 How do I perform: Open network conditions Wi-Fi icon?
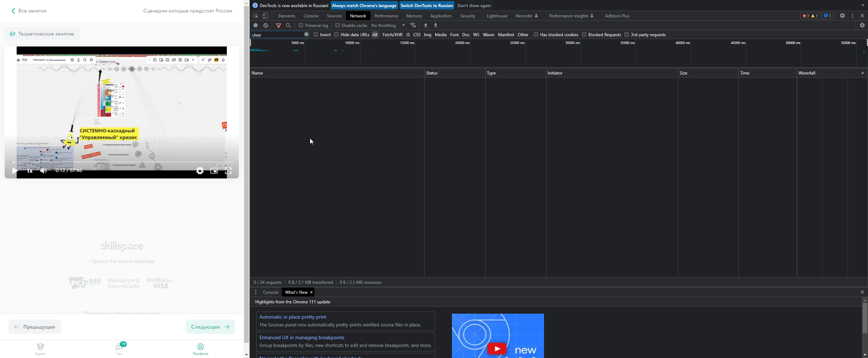(413, 26)
